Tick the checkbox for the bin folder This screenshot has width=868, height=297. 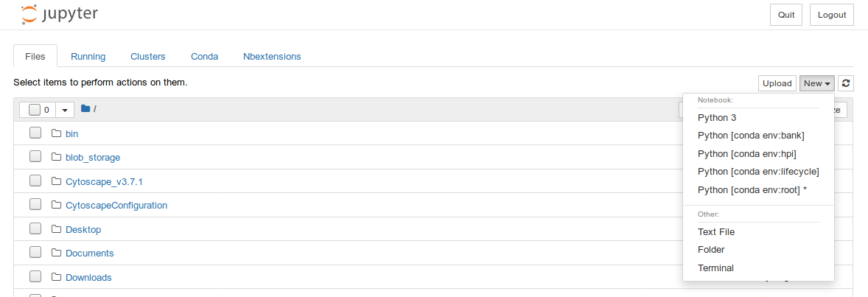coord(35,133)
